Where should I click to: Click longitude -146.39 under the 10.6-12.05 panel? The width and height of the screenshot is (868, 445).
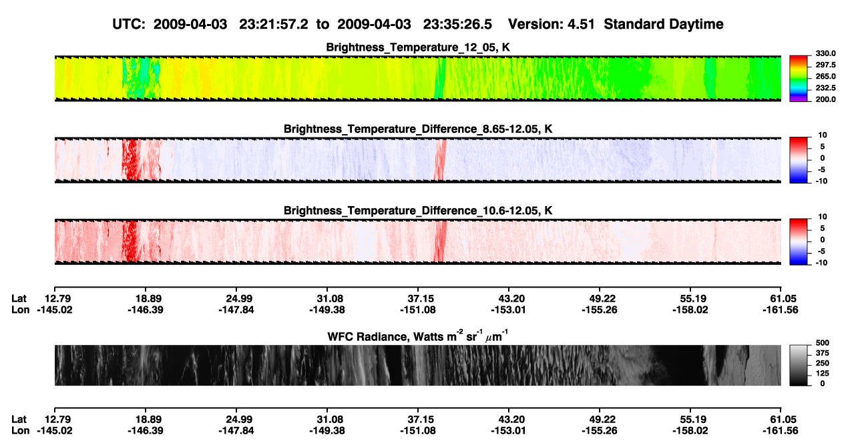(x=144, y=310)
